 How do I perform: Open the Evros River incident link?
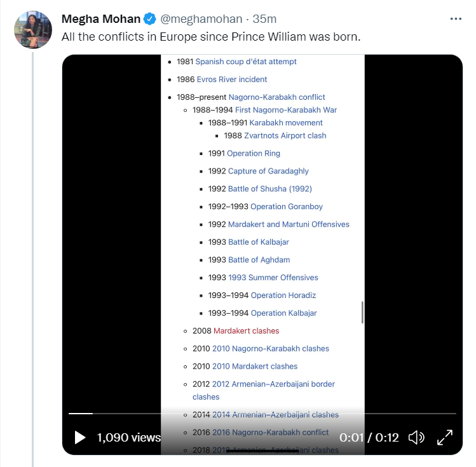232,79
